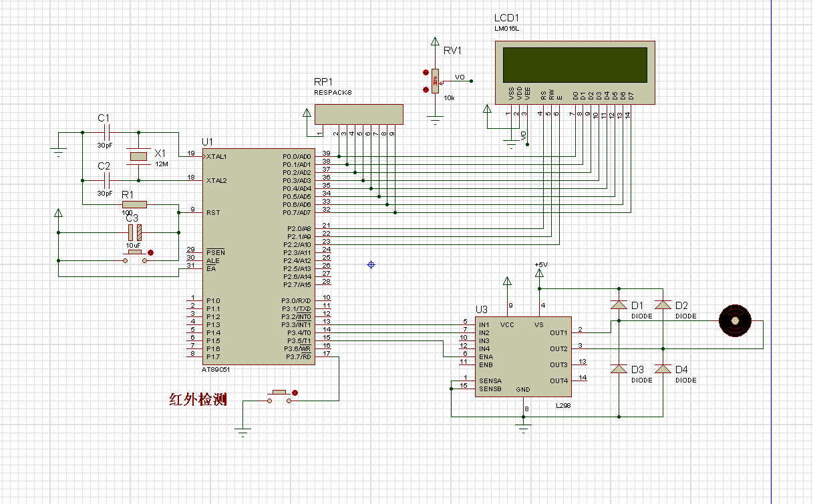Click the RST pin label on U1
The height and width of the screenshot is (504, 813).
(212, 212)
